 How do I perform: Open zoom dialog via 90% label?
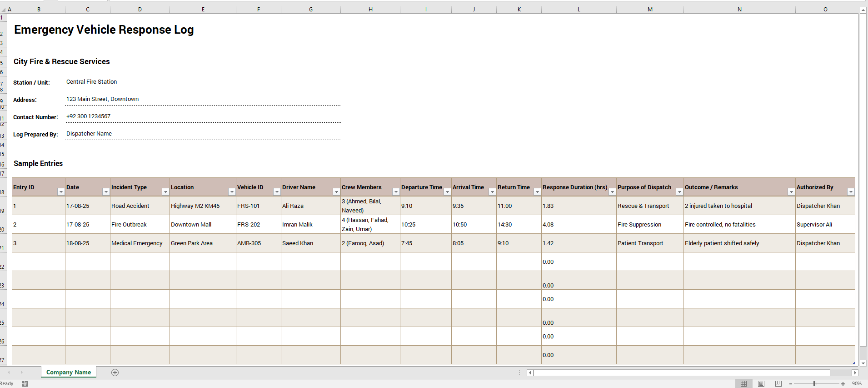tap(857, 384)
